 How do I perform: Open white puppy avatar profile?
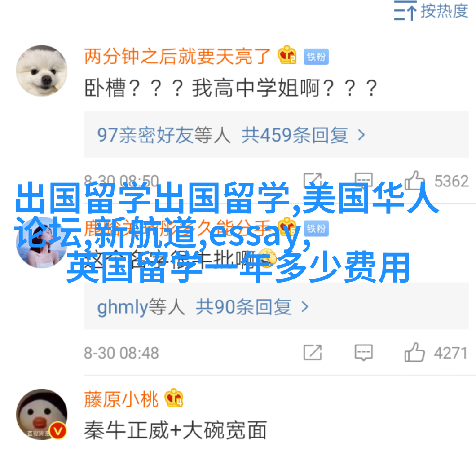pos(42,71)
